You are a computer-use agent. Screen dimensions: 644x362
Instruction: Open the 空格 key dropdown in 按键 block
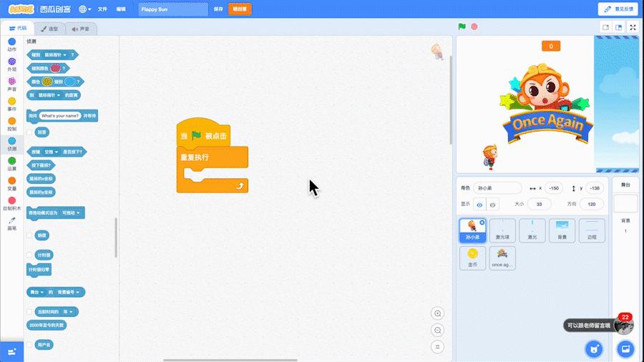pyautogui.click(x=52, y=152)
